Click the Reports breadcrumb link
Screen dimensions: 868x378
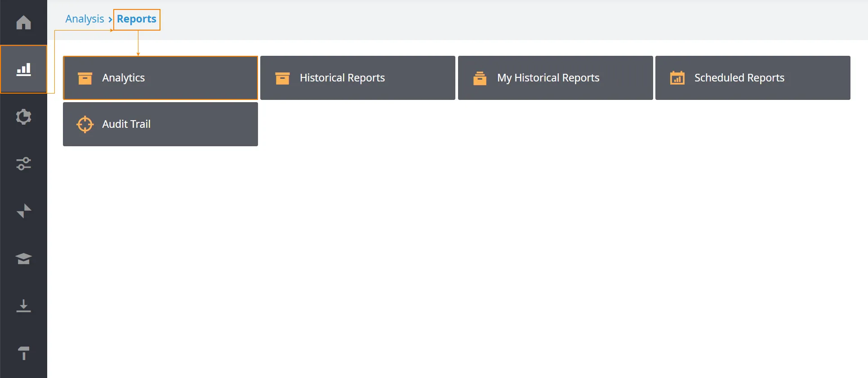click(x=137, y=19)
